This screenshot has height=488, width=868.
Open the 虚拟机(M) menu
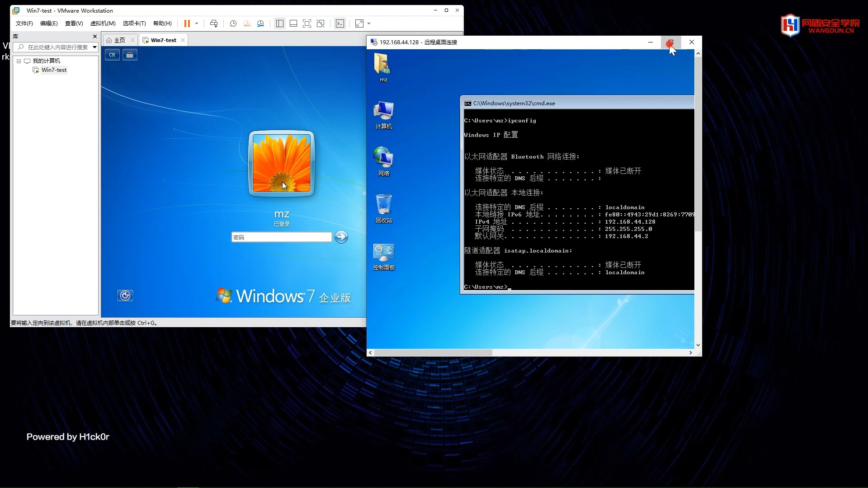pyautogui.click(x=103, y=23)
